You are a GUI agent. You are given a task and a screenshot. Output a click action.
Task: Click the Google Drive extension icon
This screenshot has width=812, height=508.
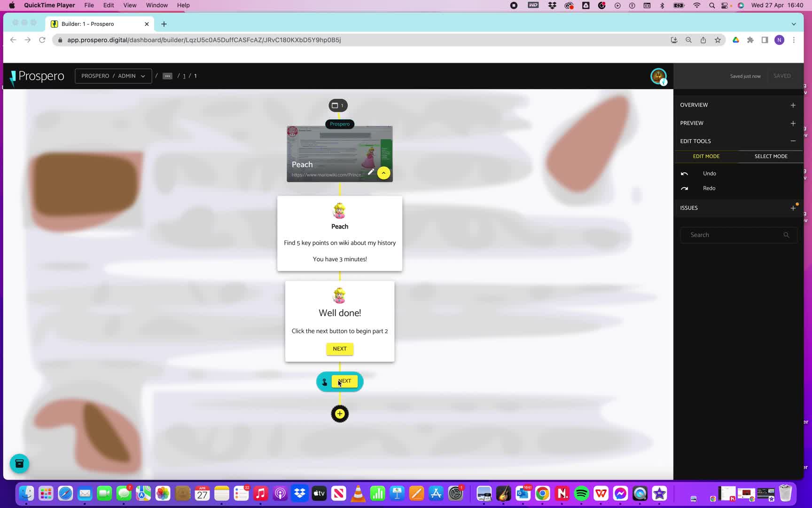click(x=736, y=40)
